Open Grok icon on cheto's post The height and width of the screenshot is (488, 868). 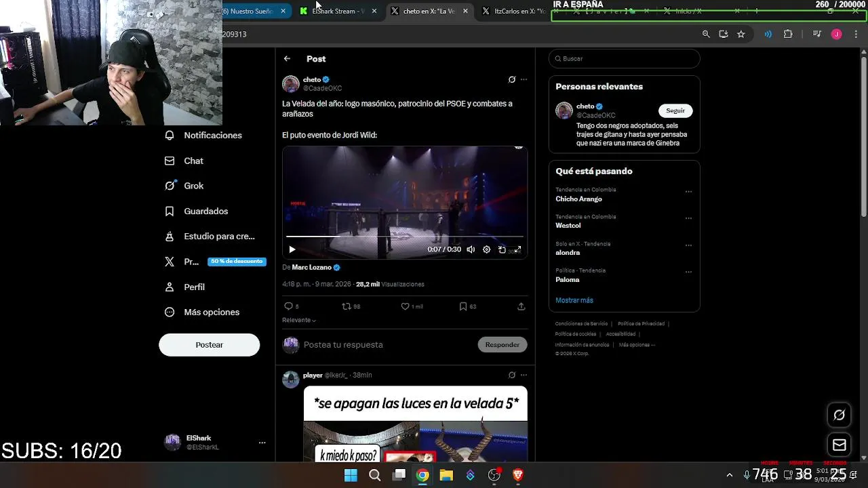[x=512, y=79]
